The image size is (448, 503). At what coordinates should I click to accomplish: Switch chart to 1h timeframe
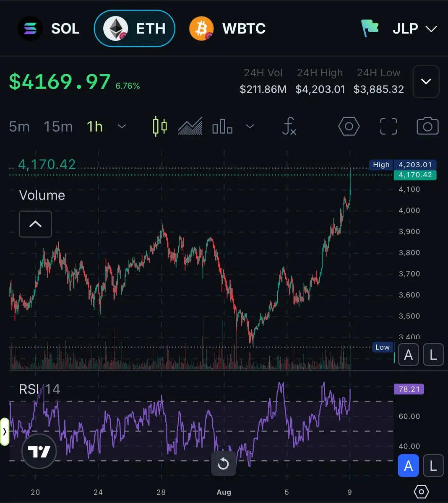pos(94,126)
